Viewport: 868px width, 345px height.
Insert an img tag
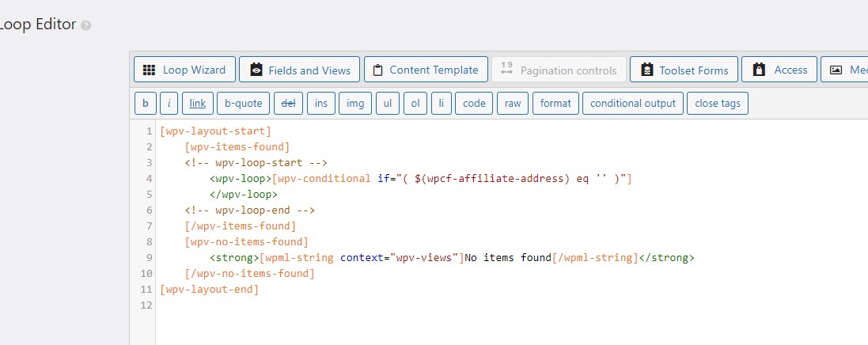(355, 103)
